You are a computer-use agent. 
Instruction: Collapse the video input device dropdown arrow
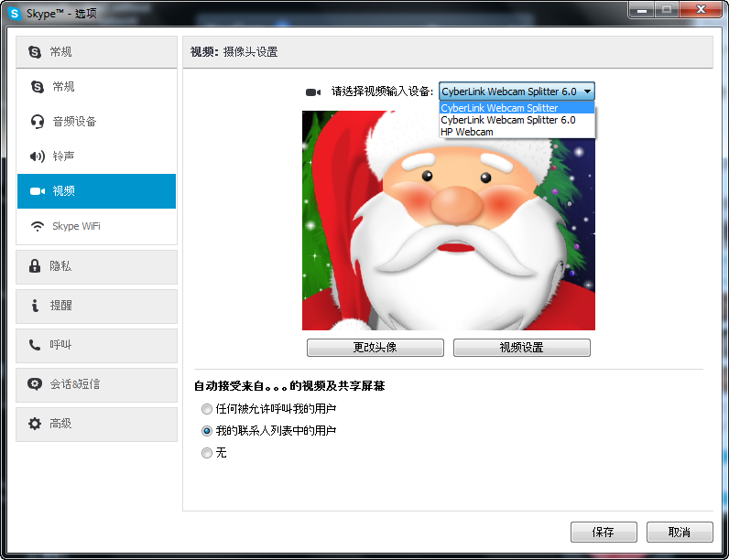point(588,92)
